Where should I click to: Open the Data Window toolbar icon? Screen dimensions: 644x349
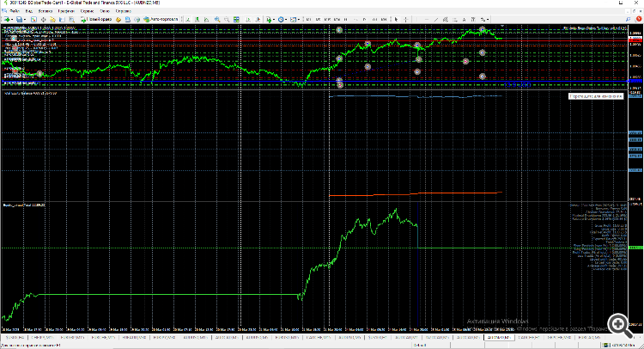(43, 19)
